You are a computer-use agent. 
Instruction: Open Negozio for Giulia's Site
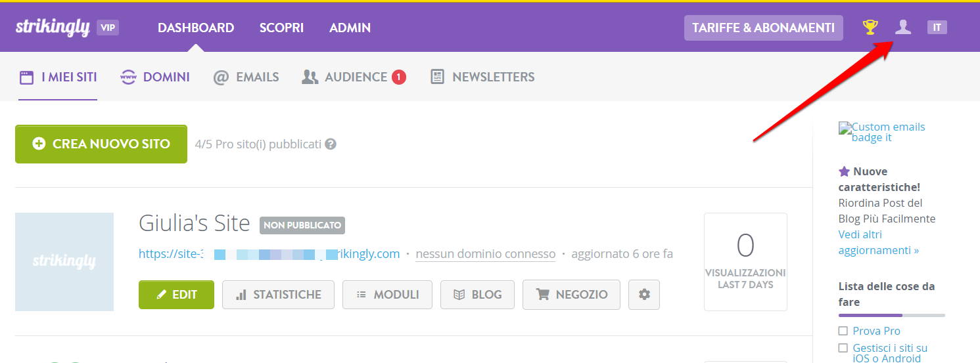tap(571, 295)
